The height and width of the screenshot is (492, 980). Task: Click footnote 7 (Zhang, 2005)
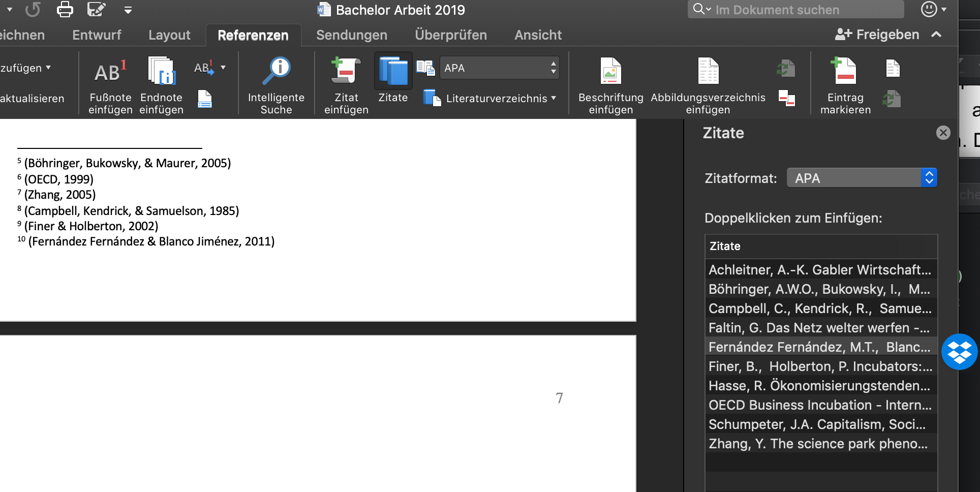[60, 195]
